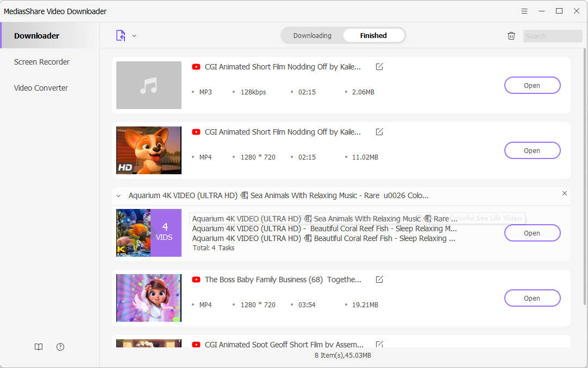The height and width of the screenshot is (368, 588).
Task: Click edit icon beside The Boss Baby title
Action: [x=379, y=280]
